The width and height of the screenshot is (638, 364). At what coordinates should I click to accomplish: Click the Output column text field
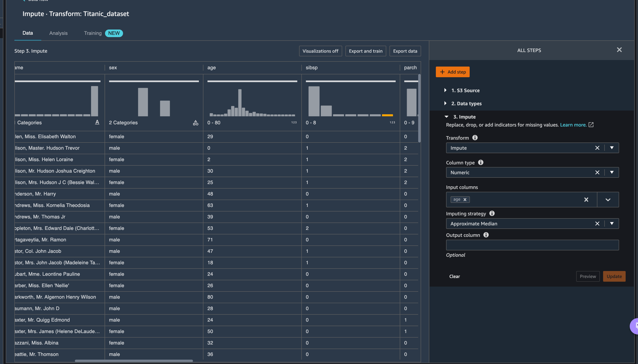[x=532, y=245]
